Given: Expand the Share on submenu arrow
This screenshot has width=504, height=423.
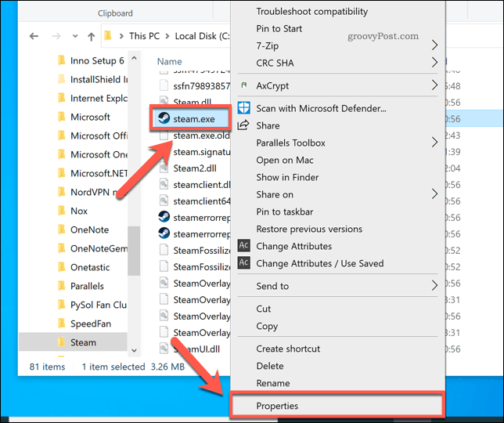Looking at the screenshot, I should click(x=434, y=194).
